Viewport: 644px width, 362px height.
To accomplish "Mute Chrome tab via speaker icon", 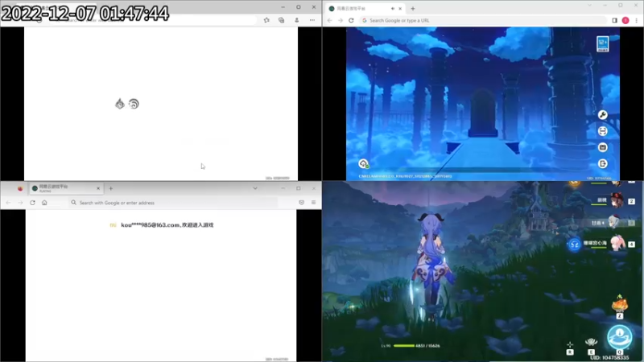I will 393,8.
